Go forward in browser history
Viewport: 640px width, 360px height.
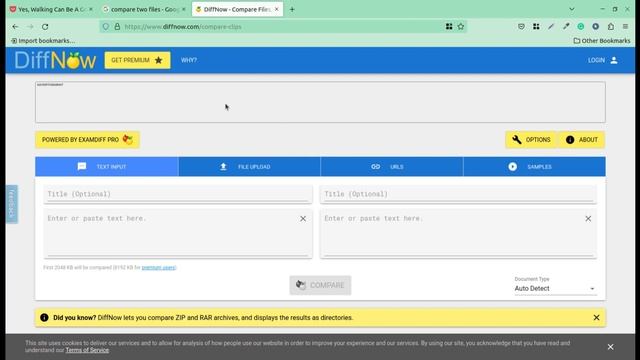(x=30, y=27)
